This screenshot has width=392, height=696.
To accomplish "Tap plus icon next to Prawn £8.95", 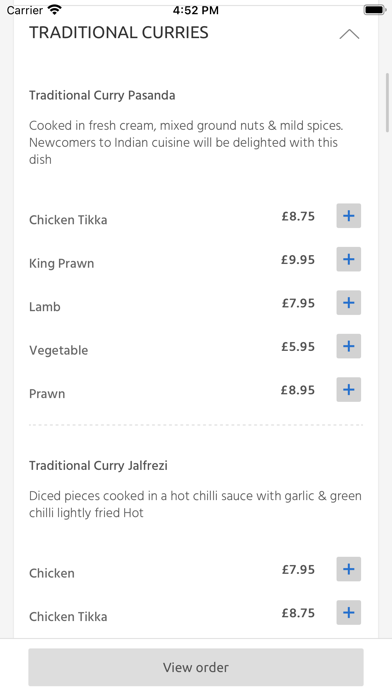I will click(348, 390).
